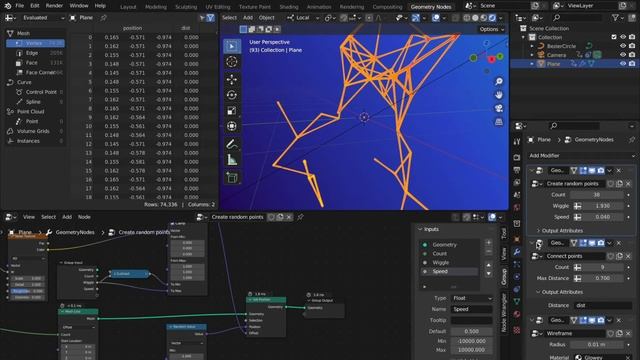Open the viewport Object menu

[266, 18]
